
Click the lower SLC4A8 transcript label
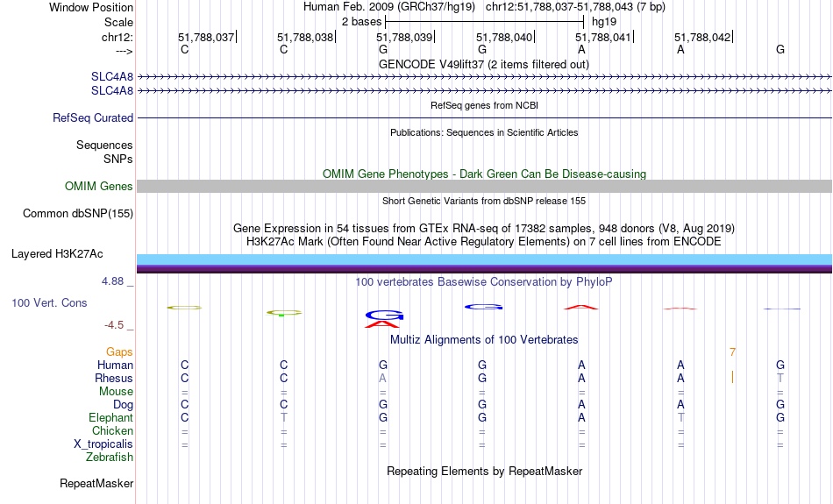(x=112, y=91)
